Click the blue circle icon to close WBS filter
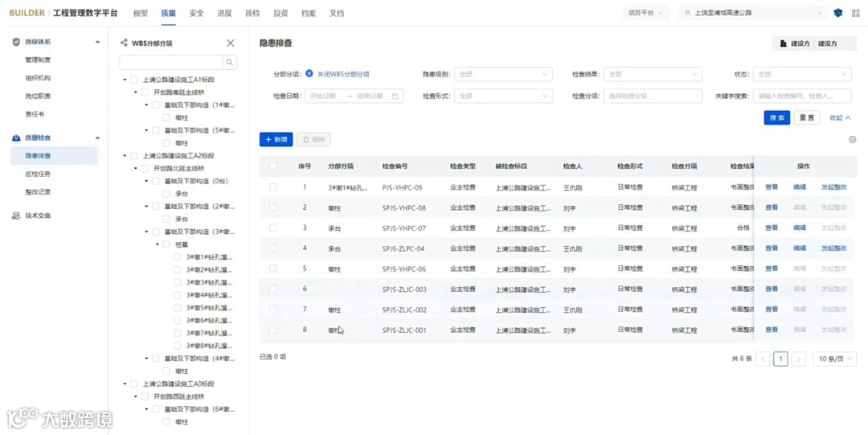This screenshot has width=868, height=435. [x=309, y=74]
